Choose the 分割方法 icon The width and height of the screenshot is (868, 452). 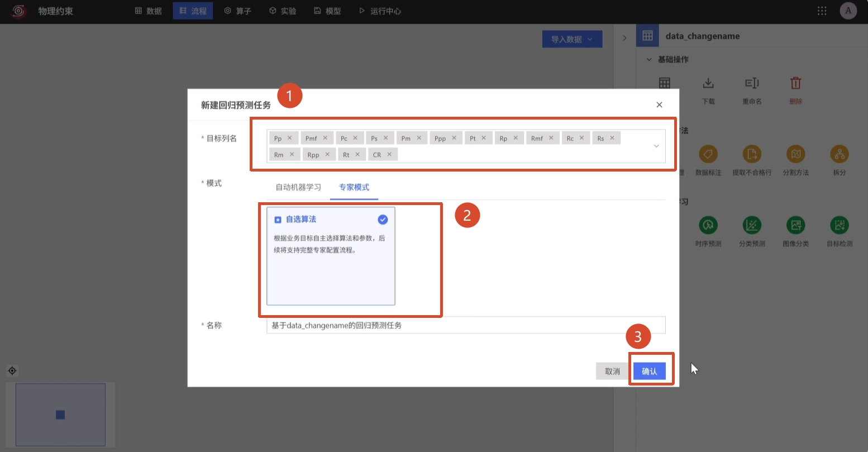795,154
